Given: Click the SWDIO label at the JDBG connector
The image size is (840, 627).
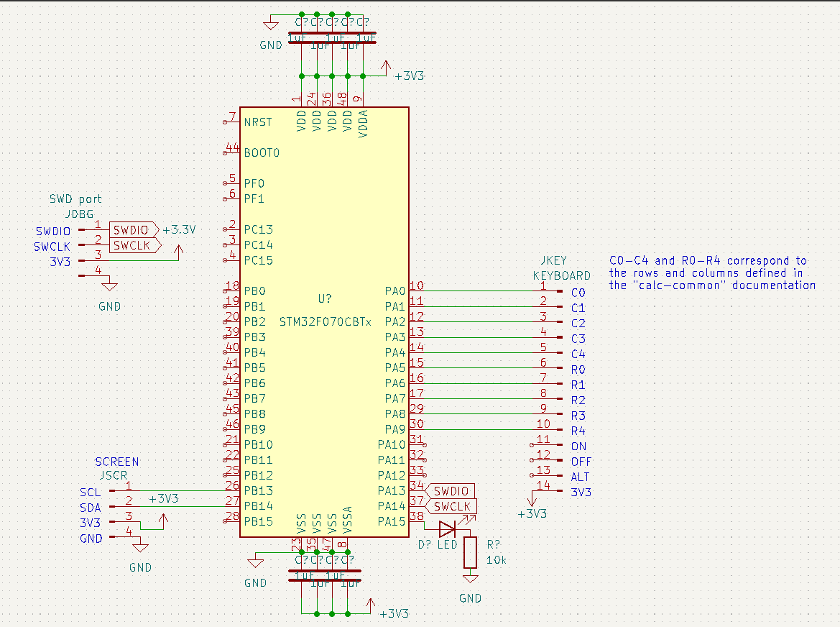Looking at the screenshot, I should (x=133, y=230).
